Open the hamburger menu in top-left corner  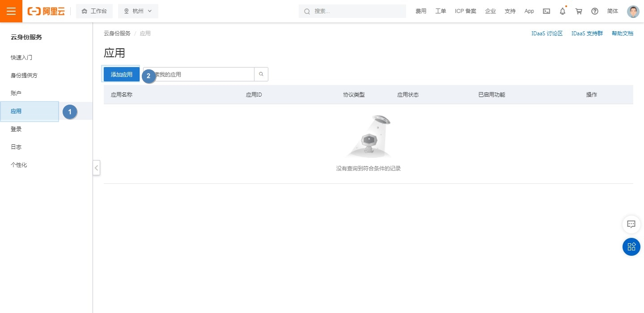point(11,11)
